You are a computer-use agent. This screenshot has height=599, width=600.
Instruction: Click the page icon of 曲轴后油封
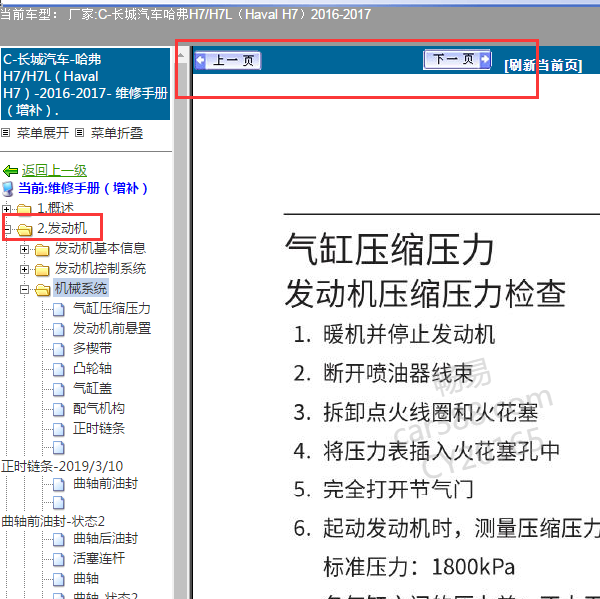[59, 540]
